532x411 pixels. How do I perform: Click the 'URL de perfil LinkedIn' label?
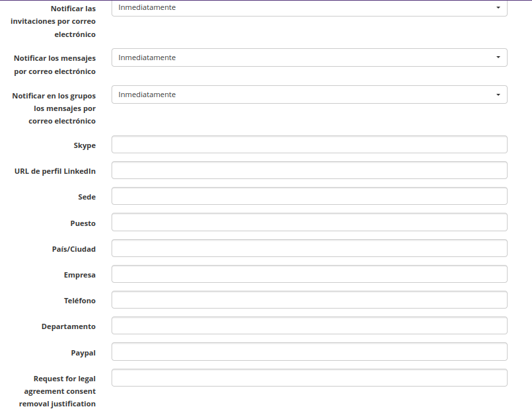point(55,171)
